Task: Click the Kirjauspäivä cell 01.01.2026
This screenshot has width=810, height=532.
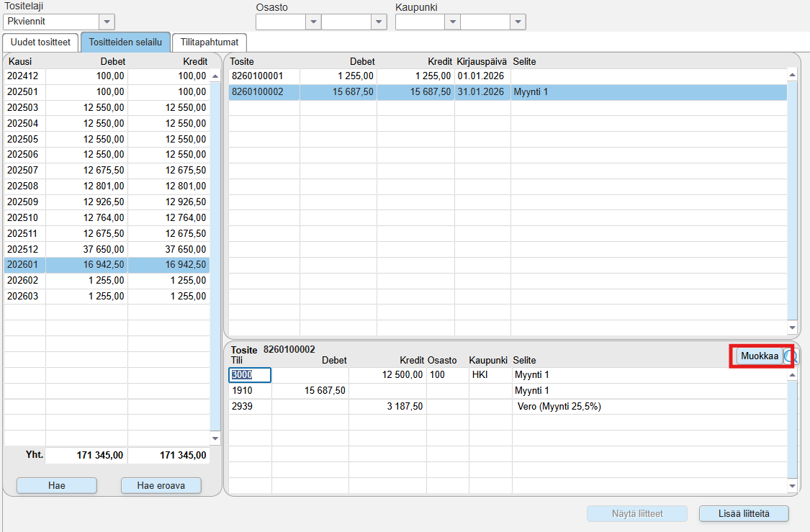Action: point(481,76)
